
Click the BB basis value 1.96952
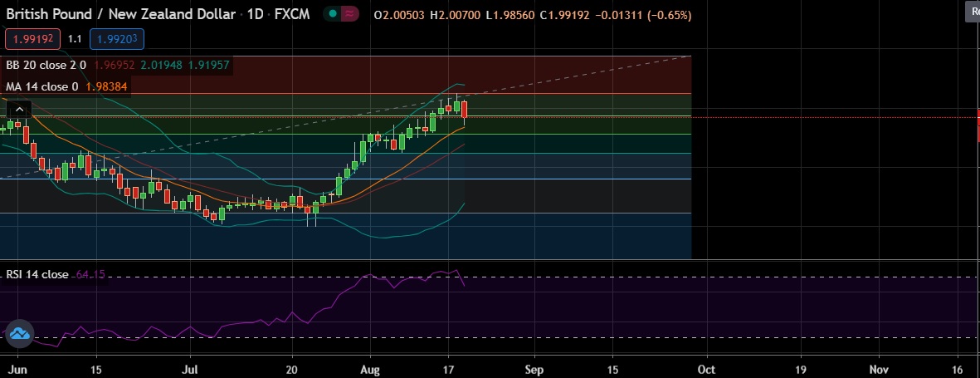115,65
